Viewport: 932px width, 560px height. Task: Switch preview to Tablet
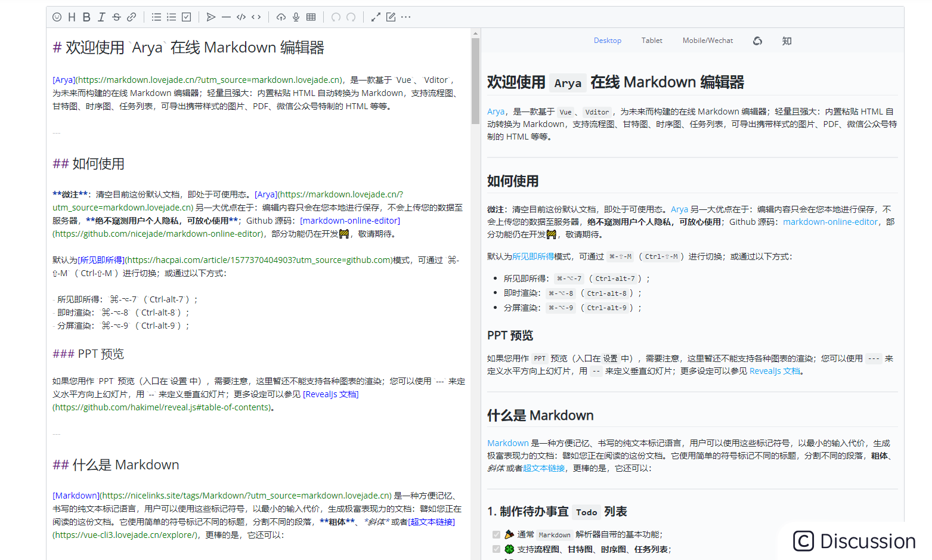(652, 41)
